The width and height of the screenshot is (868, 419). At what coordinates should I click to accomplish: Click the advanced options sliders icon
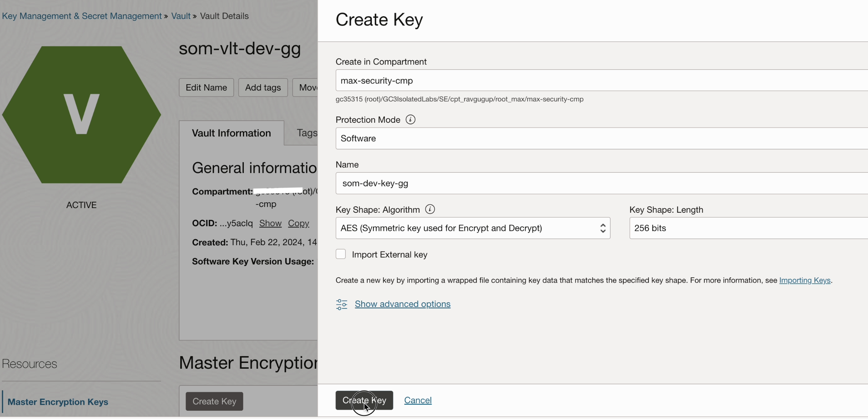[342, 304]
